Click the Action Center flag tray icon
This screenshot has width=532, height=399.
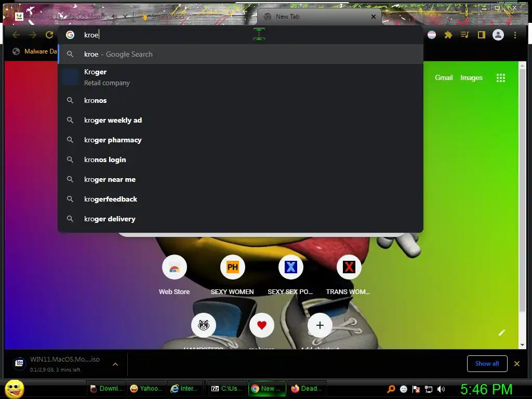416,389
